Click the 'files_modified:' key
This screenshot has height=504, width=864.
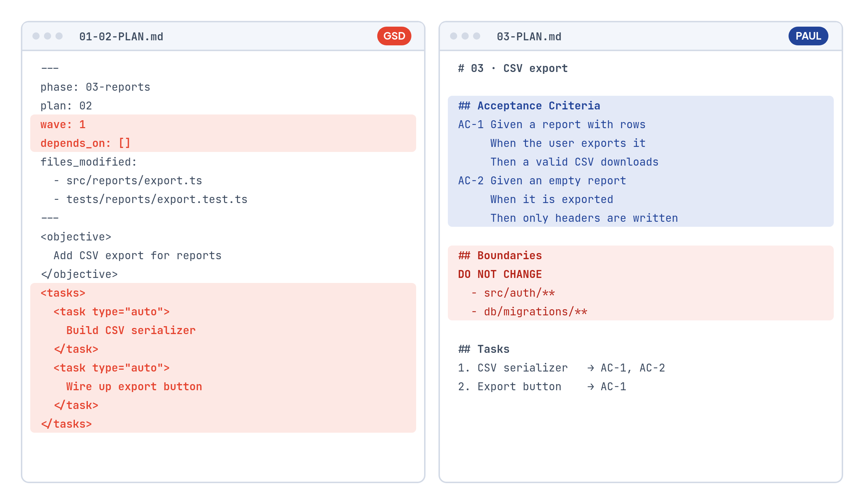[x=89, y=162]
